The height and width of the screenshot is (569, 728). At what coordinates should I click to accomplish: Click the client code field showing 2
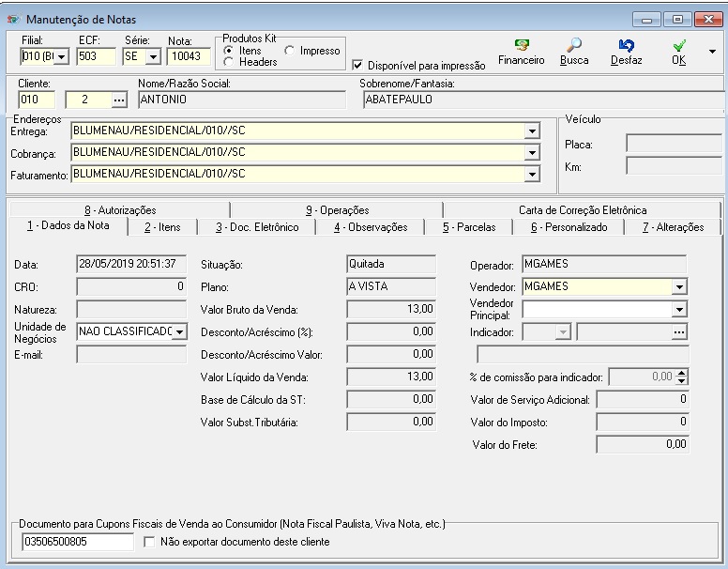pos(89,100)
